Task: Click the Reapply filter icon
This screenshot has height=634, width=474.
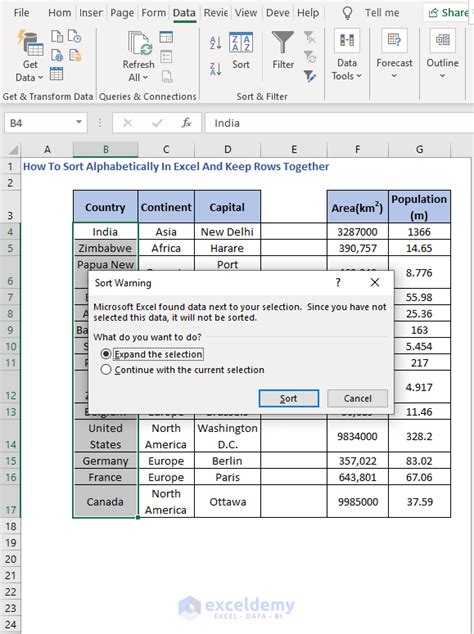Action: (x=310, y=57)
